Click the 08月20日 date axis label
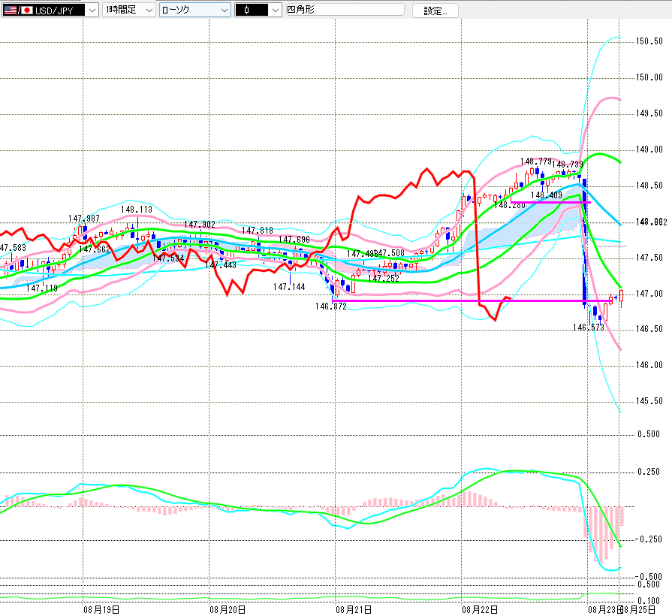The image size is (672, 616). (228, 609)
